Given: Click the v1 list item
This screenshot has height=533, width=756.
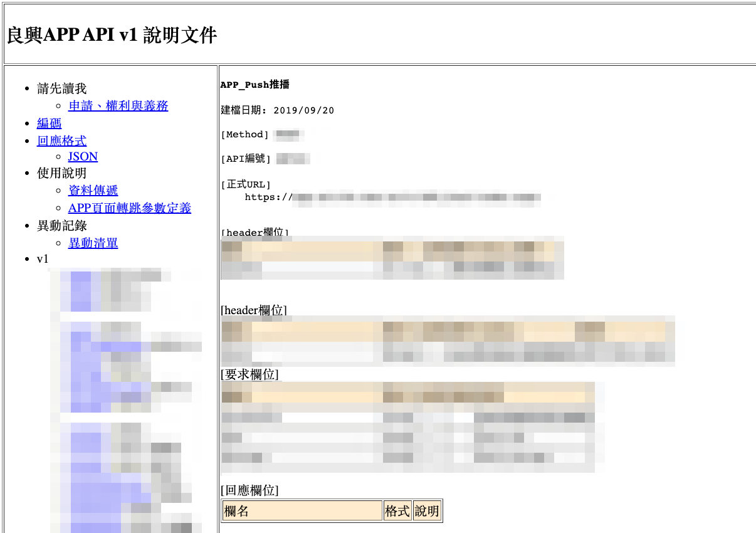Looking at the screenshot, I should tap(43, 259).
